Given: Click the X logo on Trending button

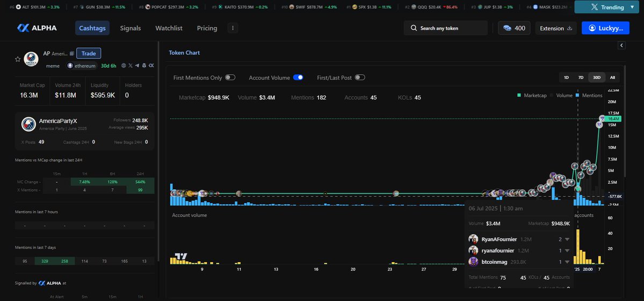Looking at the screenshot, I should click(x=594, y=7).
